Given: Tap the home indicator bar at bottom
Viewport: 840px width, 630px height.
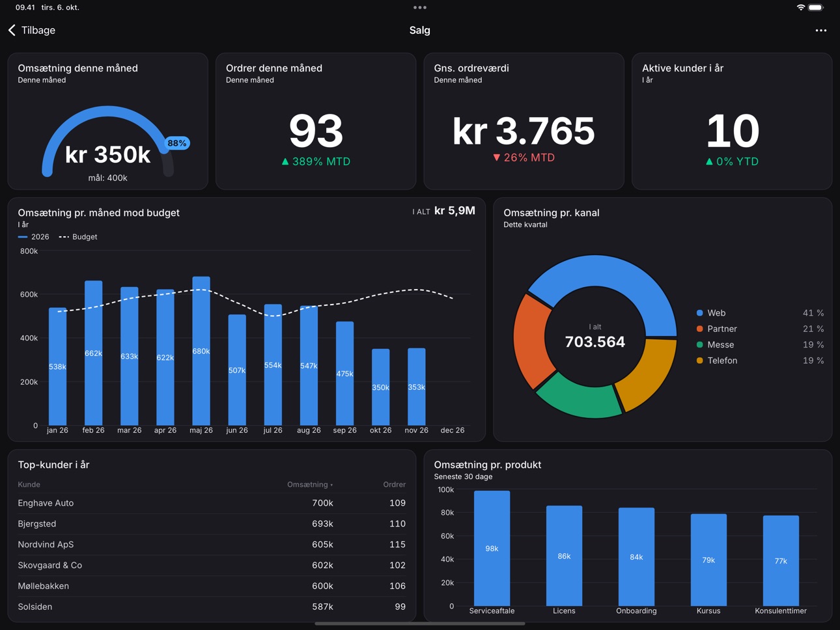Looking at the screenshot, I should (420, 623).
